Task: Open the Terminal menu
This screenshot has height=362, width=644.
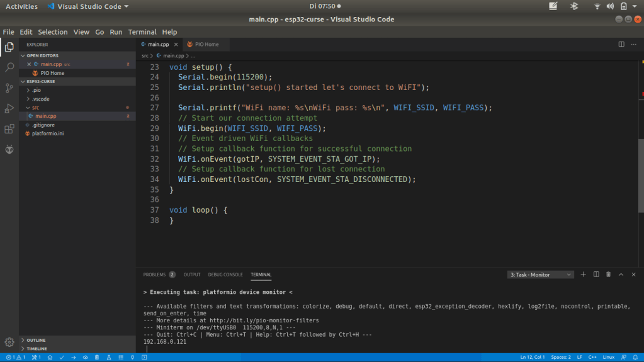Action: [x=142, y=32]
